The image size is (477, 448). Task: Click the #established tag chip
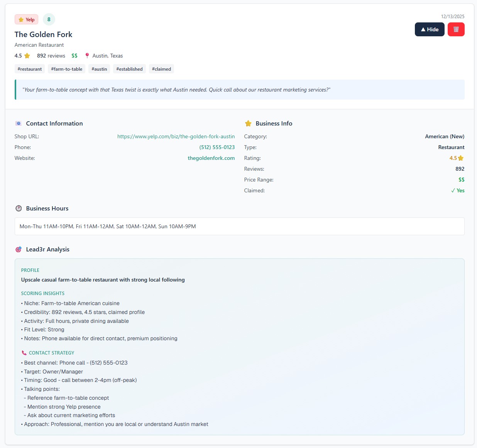click(129, 69)
